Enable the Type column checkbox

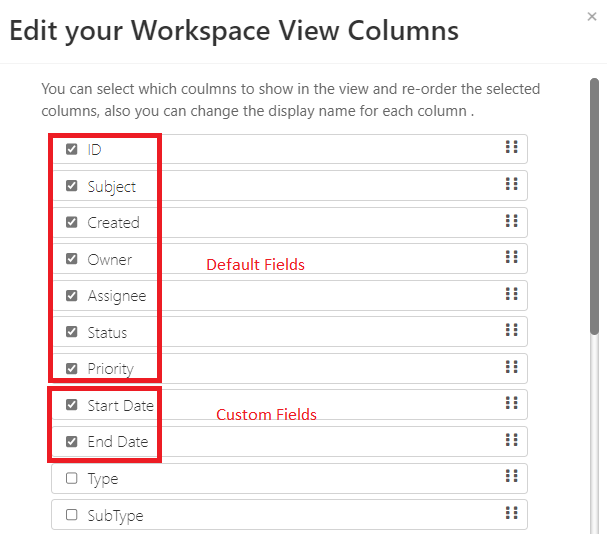(72, 478)
